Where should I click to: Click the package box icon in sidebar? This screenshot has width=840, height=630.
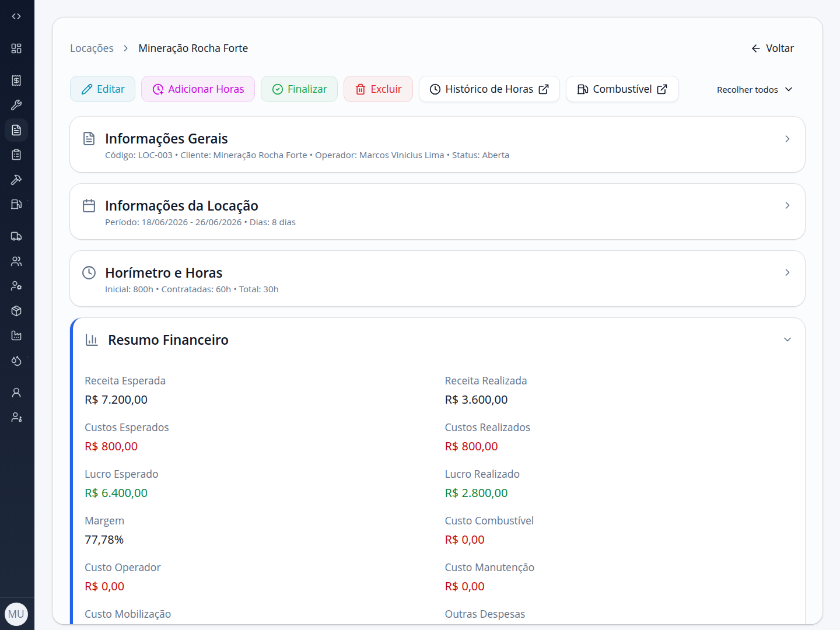pos(16,311)
